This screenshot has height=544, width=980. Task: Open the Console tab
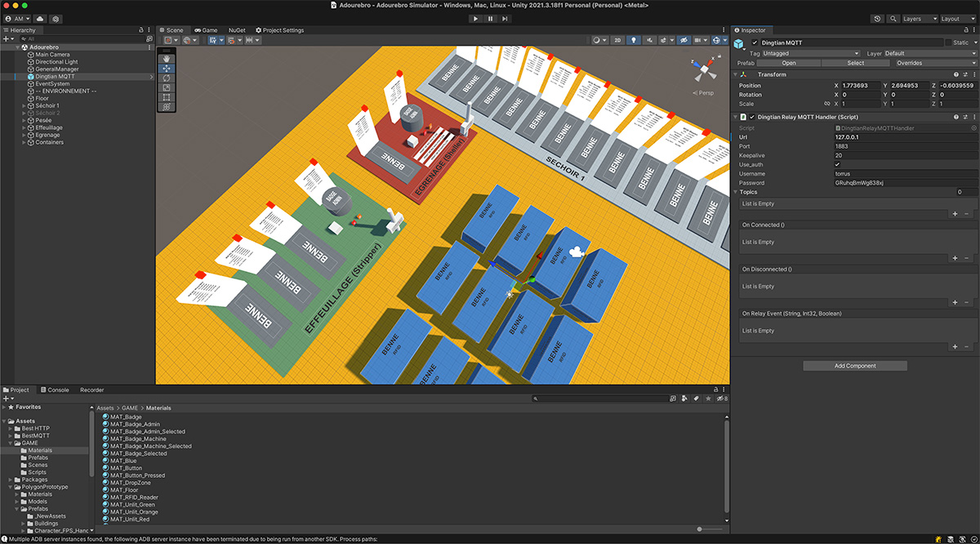(x=54, y=390)
